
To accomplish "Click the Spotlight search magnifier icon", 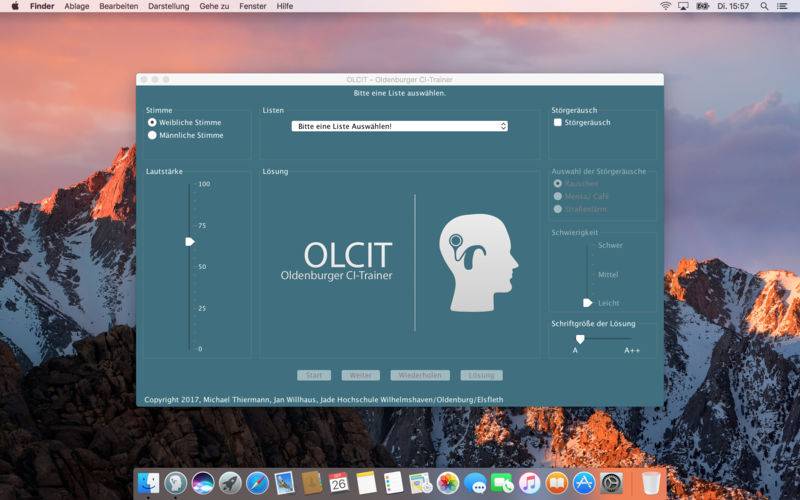I will [x=766, y=6].
